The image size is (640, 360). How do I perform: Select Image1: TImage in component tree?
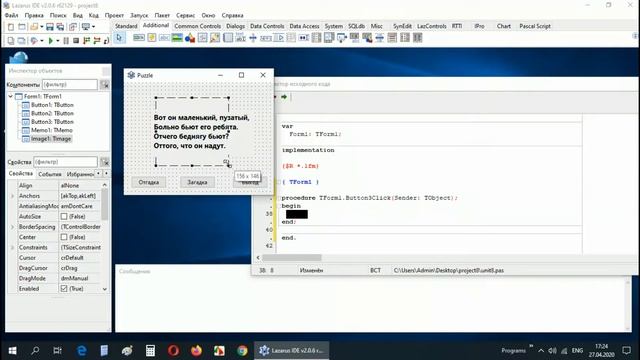coord(51,139)
